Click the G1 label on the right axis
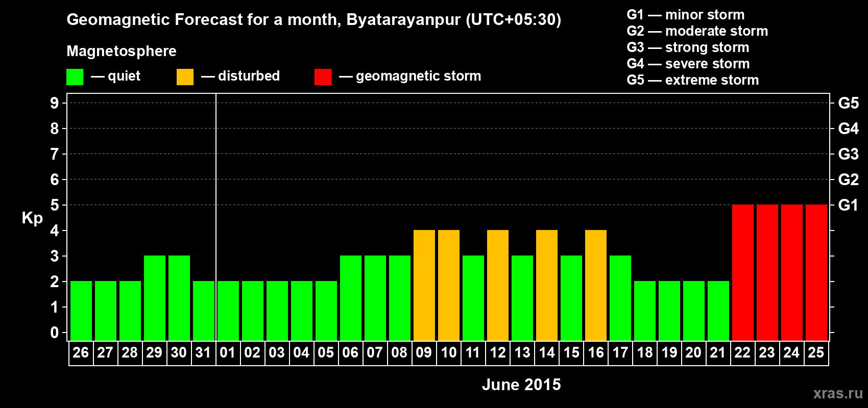 coord(848,205)
